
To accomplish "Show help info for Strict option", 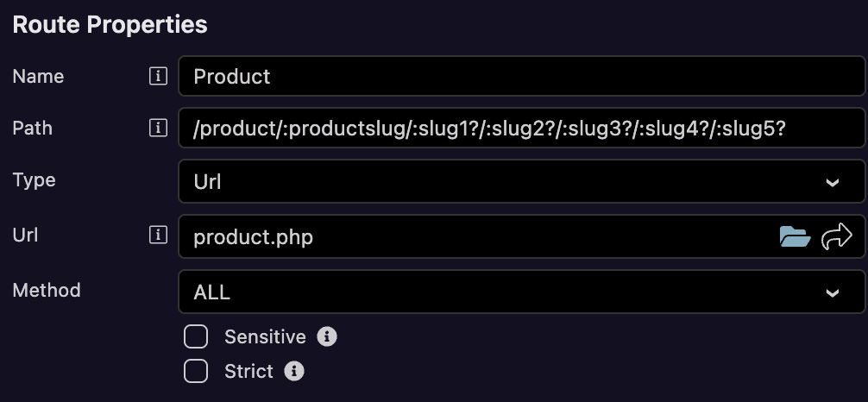I will [294, 371].
